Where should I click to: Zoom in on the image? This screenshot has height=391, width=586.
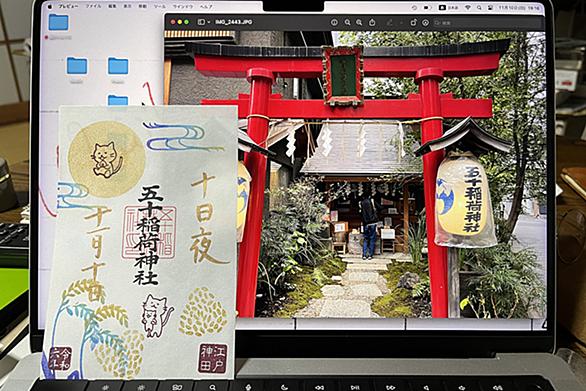[x=359, y=22]
